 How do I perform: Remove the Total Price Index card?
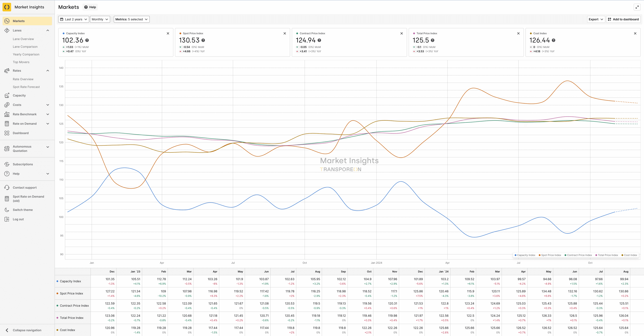[518, 33]
